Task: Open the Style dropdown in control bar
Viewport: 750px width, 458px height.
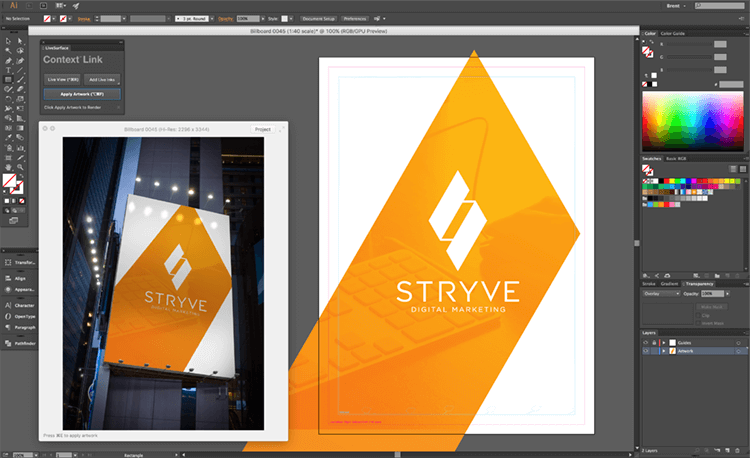Action: click(291, 19)
